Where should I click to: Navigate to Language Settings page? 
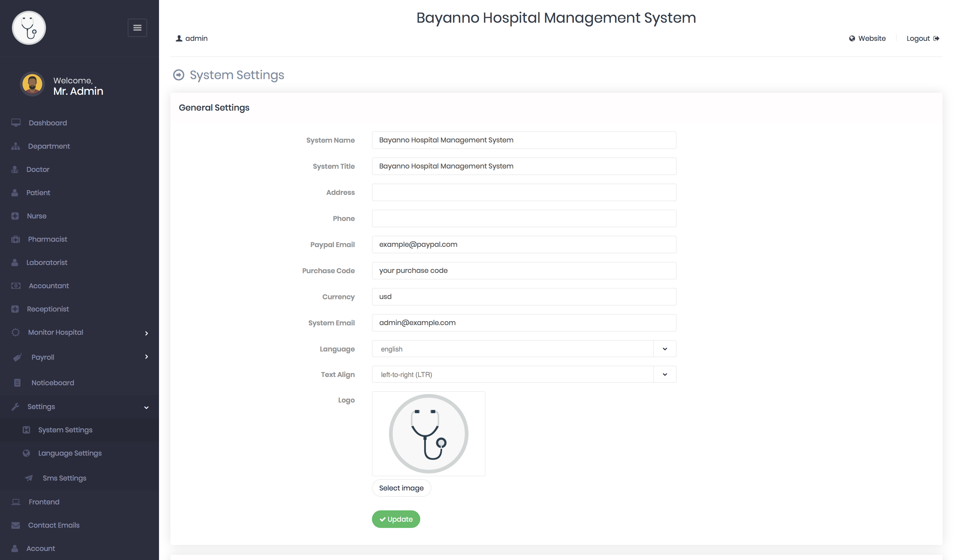[x=69, y=453]
